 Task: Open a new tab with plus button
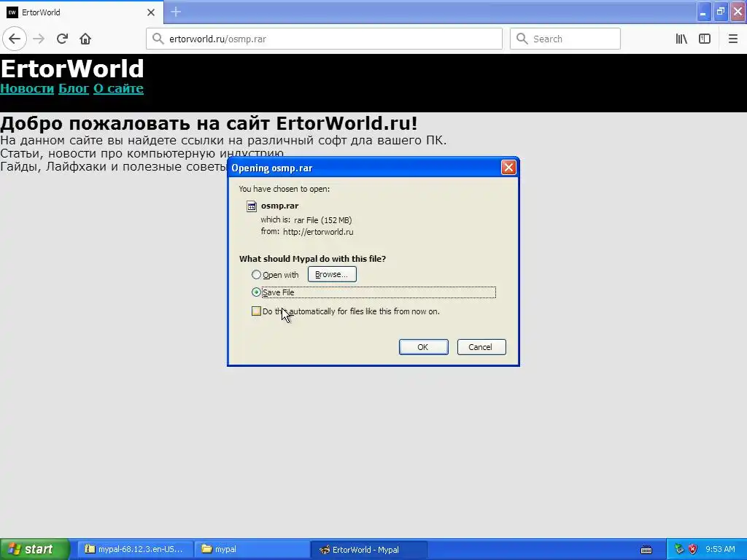(x=176, y=12)
